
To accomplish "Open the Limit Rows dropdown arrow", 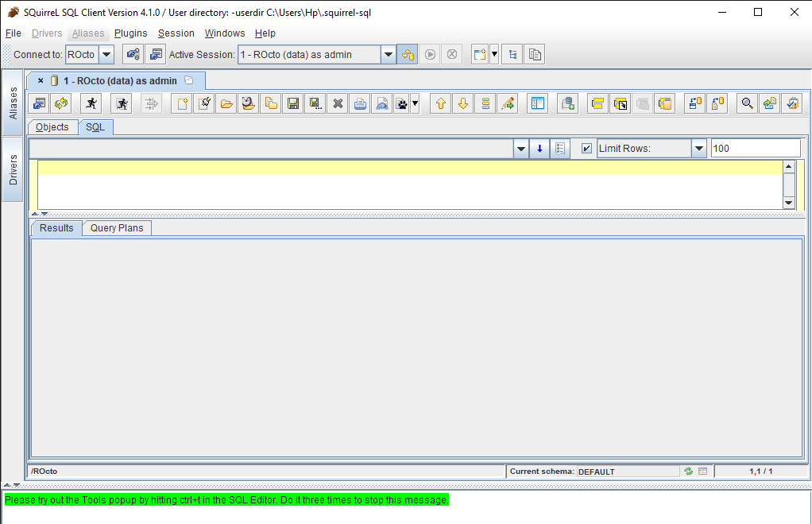I will click(698, 147).
